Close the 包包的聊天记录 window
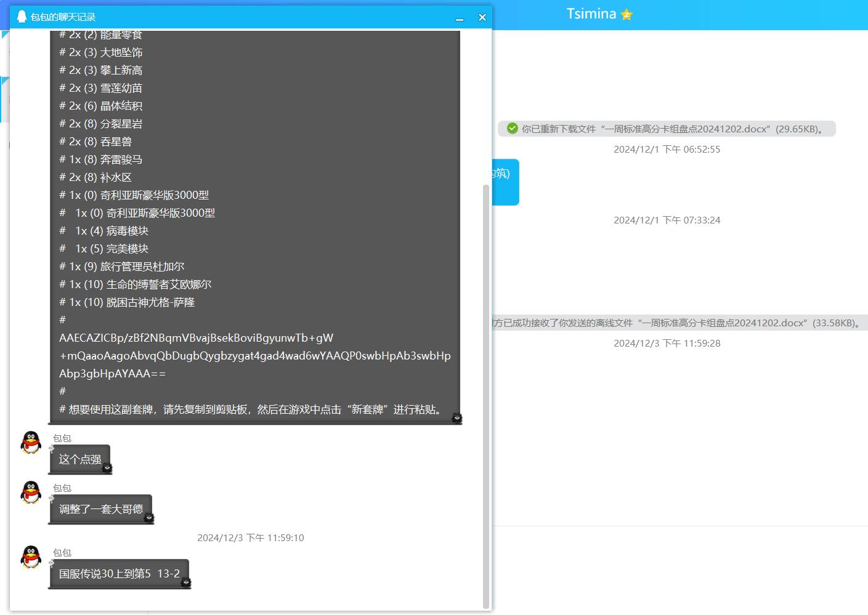 pyautogui.click(x=482, y=17)
